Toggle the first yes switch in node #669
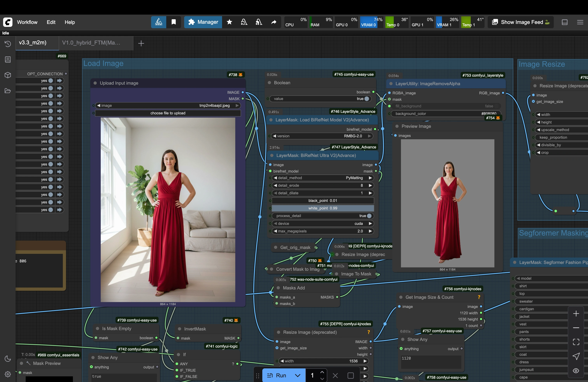The image size is (588, 382). tap(51, 81)
